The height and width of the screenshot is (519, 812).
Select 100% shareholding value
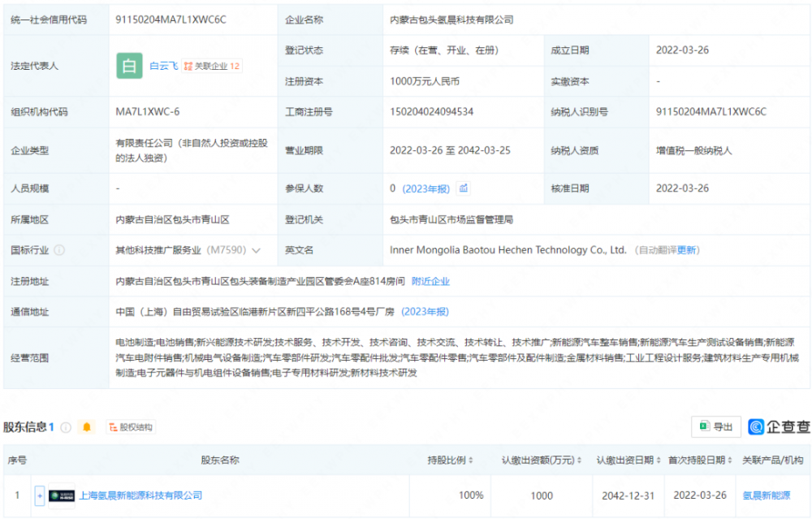(x=471, y=495)
